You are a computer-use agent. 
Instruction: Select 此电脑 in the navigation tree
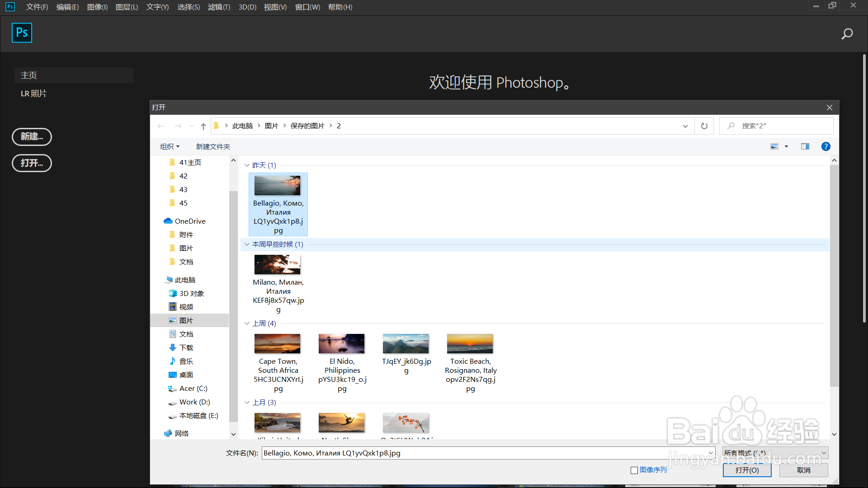[185, 280]
